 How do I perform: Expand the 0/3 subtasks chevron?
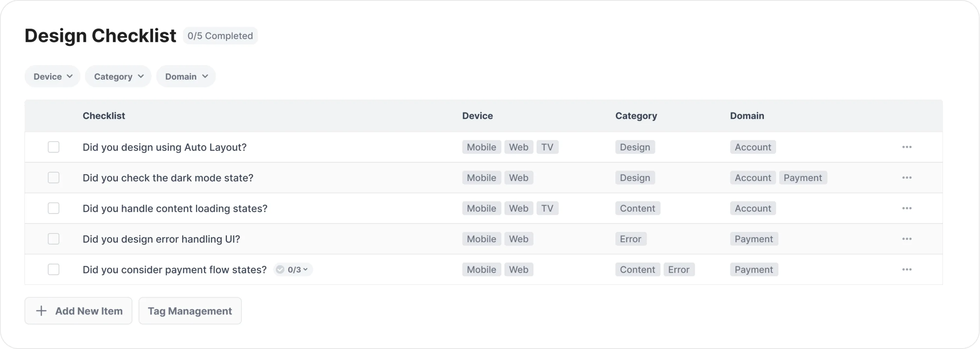coord(305,270)
